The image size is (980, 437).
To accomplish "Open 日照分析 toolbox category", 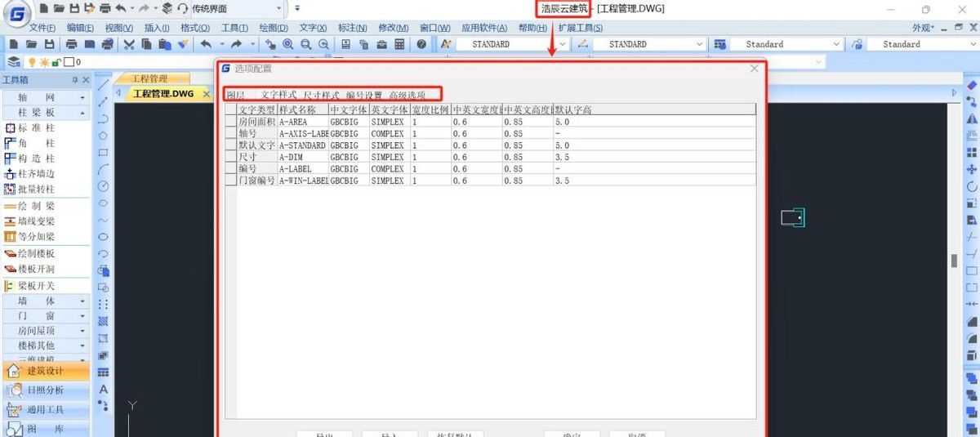I will point(45,390).
